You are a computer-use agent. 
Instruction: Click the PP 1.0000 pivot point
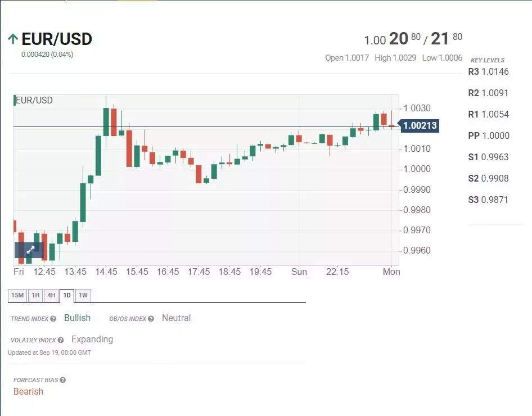coord(489,135)
